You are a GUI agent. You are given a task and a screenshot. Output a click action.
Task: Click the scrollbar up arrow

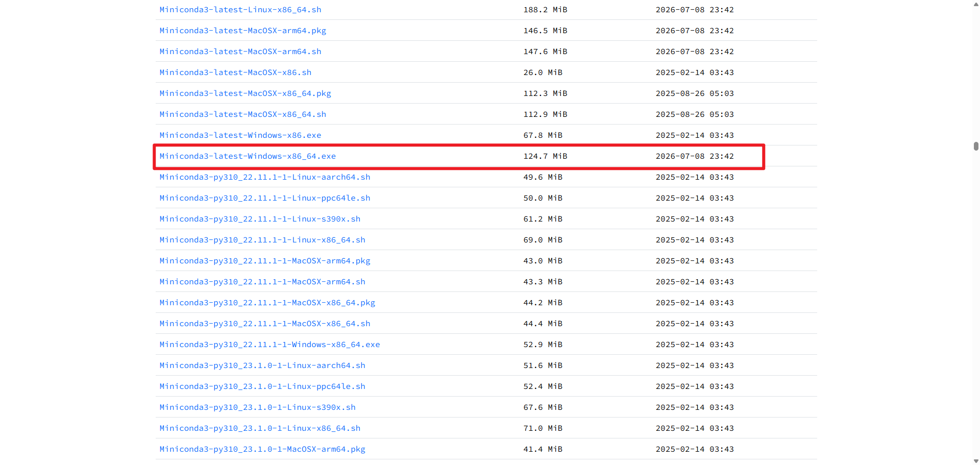[x=976, y=3]
